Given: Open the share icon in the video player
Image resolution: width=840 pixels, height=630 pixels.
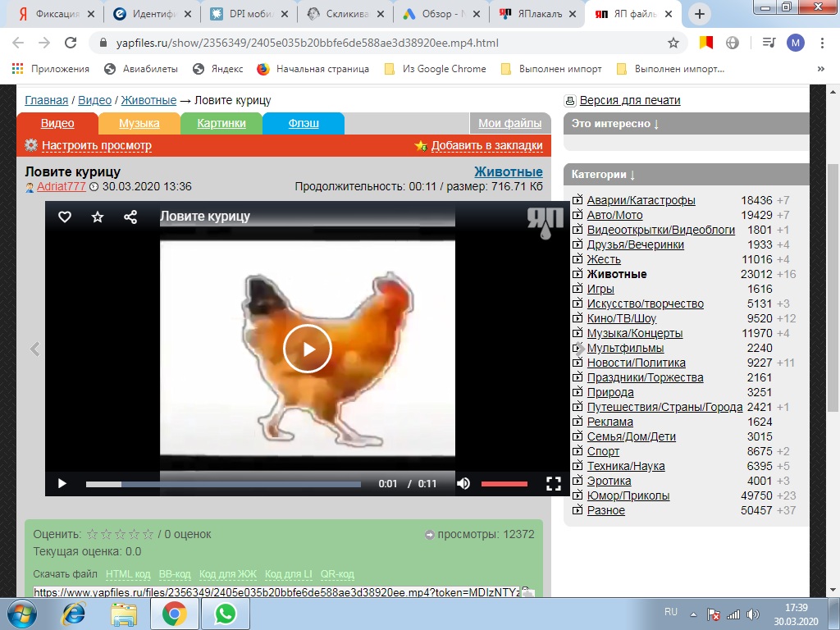Looking at the screenshot, I should pos(130,217).
